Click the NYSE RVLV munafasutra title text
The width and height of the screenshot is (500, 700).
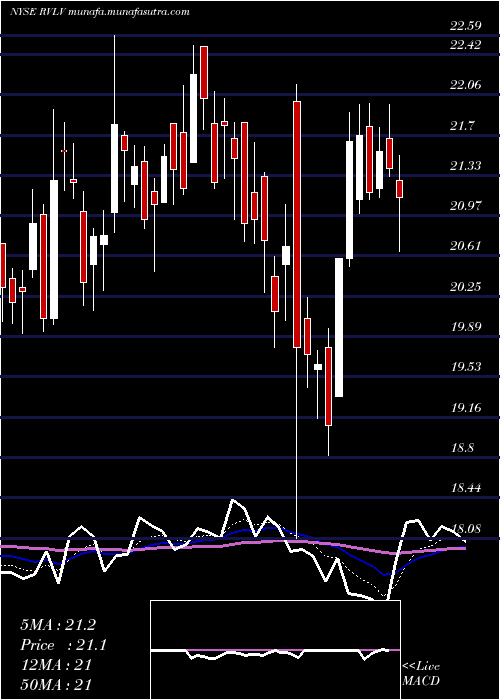tap(100, 12)
